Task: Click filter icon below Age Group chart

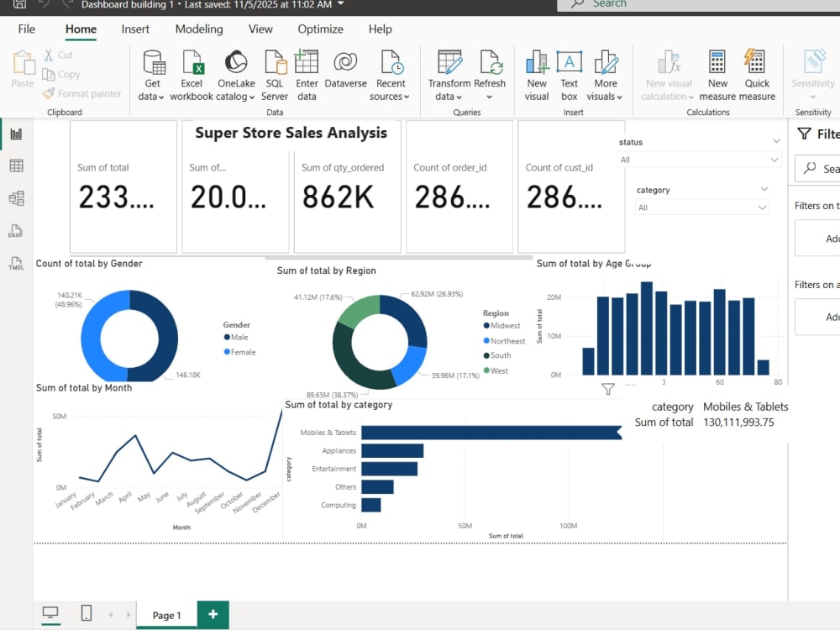Action: pyautogui.click(x=608, y=389)
